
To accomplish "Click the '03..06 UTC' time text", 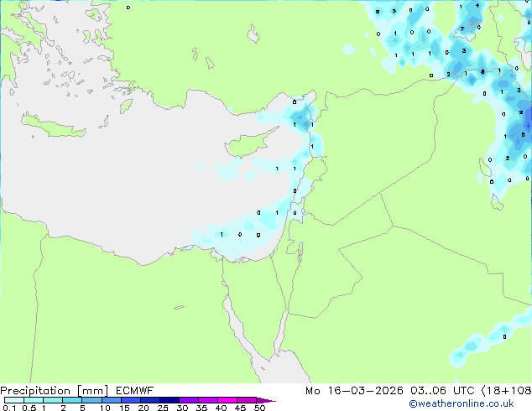I will 442,391.
